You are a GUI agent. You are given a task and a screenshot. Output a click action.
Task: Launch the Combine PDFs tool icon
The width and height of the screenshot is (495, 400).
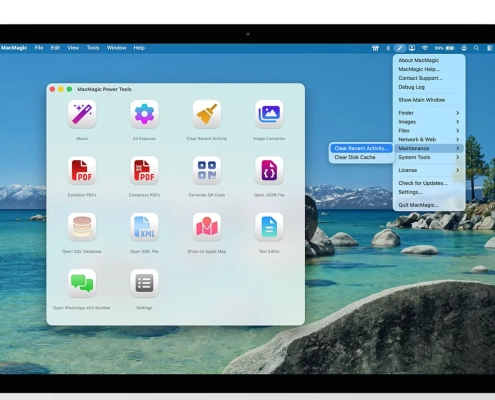[x=82, y=170]
